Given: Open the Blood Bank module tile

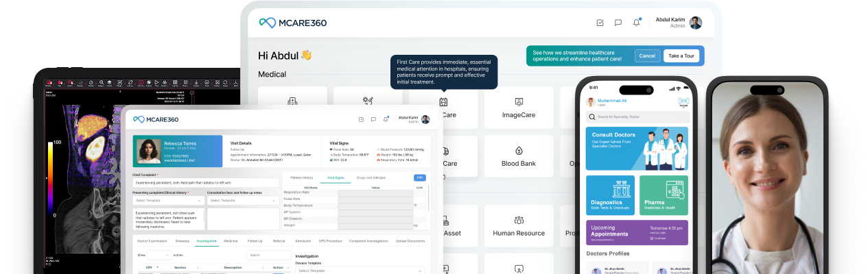Looking at the screenshot, I should point(518,157).
